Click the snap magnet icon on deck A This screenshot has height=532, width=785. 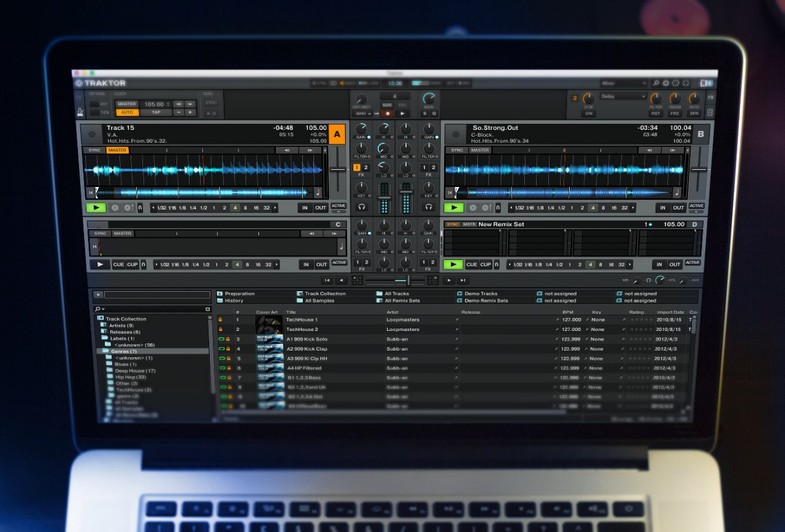click(x=140, y=208)
